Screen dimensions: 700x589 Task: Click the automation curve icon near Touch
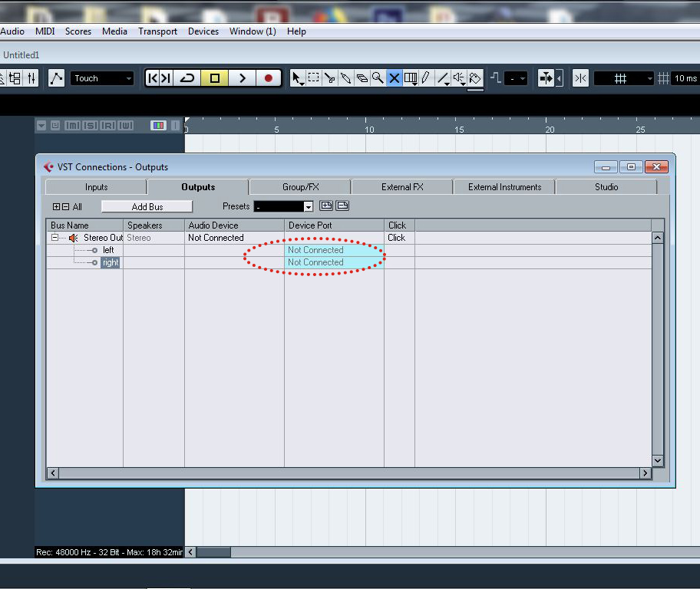[55, 77]
